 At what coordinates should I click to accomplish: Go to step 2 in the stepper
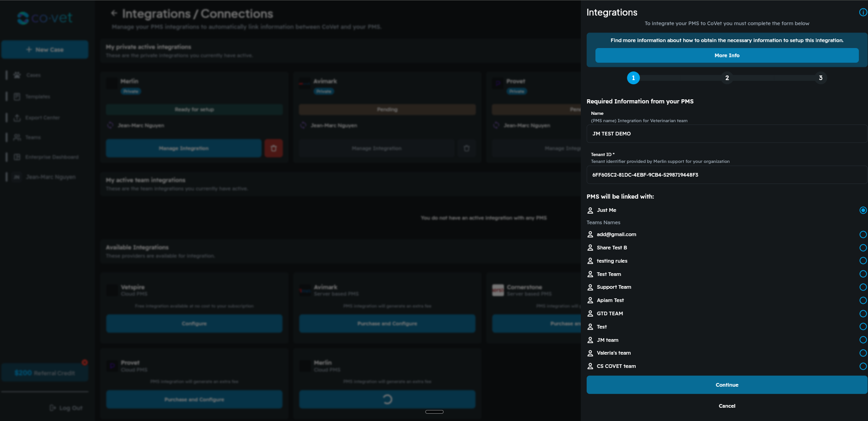pyautogui.click(x=727, y=78)
